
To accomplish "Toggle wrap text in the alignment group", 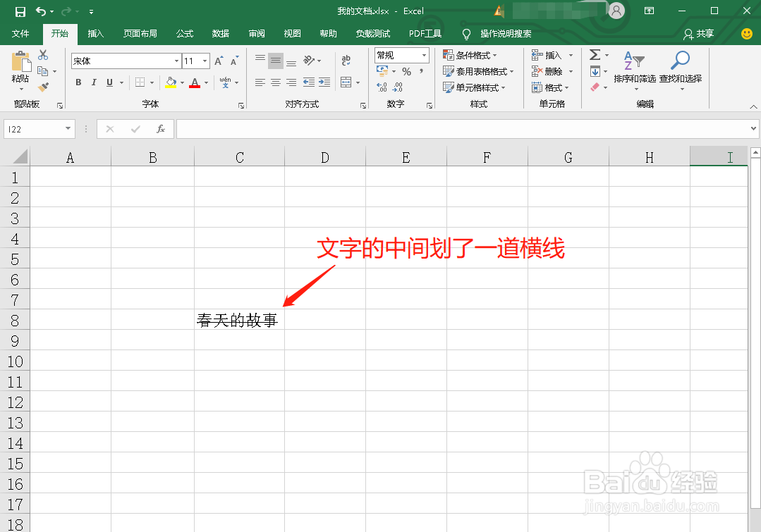I will click(346, 61).
